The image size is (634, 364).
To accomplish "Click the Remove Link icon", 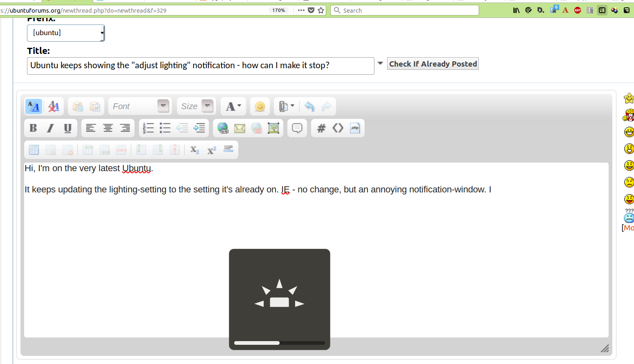I will [x=256, y=128].
